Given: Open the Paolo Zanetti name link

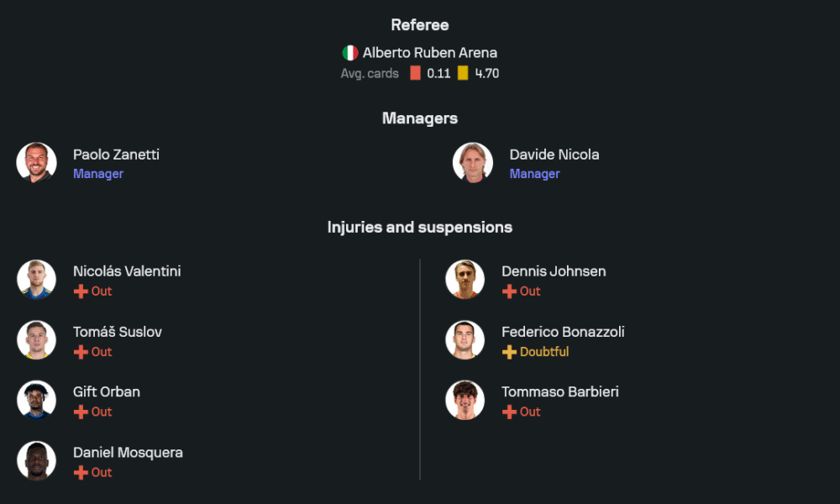Looking at the screenshot, I should pyautogui.click(x=116, y=155).
